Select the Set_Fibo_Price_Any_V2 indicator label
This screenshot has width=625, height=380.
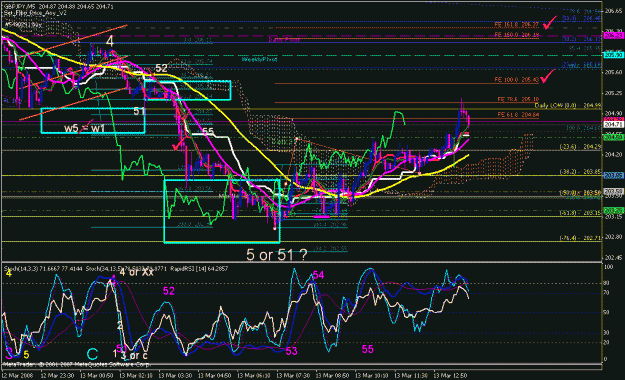35,13
